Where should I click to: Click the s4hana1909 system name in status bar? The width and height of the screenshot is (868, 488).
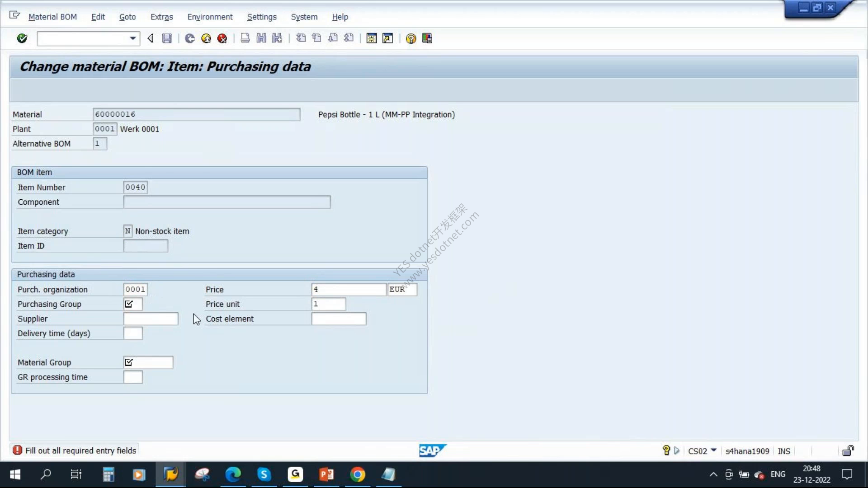pyautogui.click(x=747, y=451)
